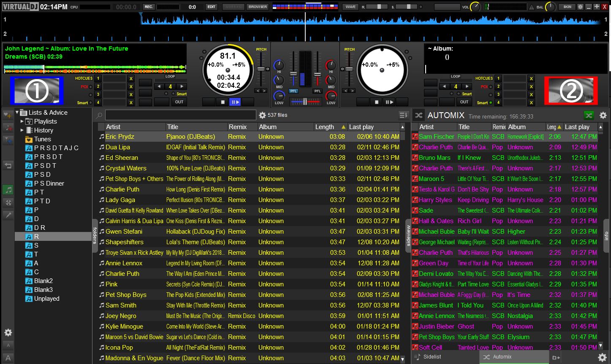Set hotcue 1 on deck 1
611x364 pixels.
click(x=98, y=78)
